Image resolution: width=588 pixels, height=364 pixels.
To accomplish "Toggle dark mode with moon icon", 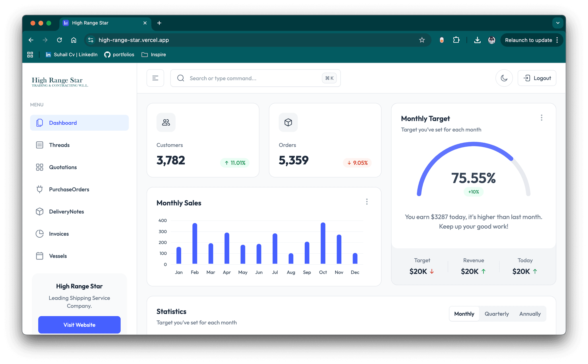I will (x=504, y=78).
